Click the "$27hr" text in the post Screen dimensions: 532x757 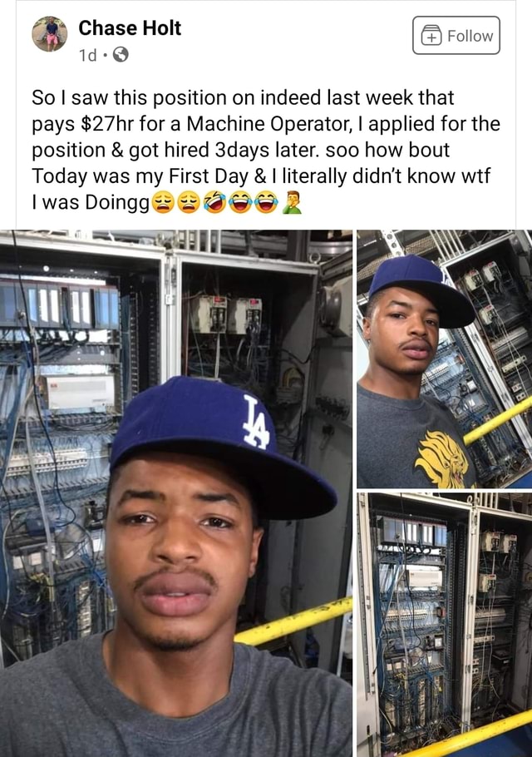[x=106, y=124]
